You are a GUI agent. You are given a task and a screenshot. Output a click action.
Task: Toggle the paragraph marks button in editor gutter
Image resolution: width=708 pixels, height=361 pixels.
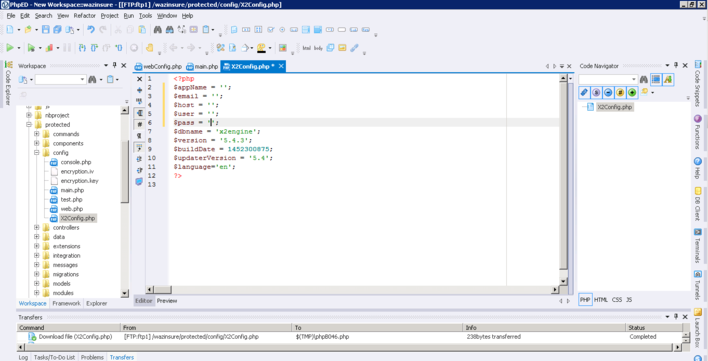(139, 135)
